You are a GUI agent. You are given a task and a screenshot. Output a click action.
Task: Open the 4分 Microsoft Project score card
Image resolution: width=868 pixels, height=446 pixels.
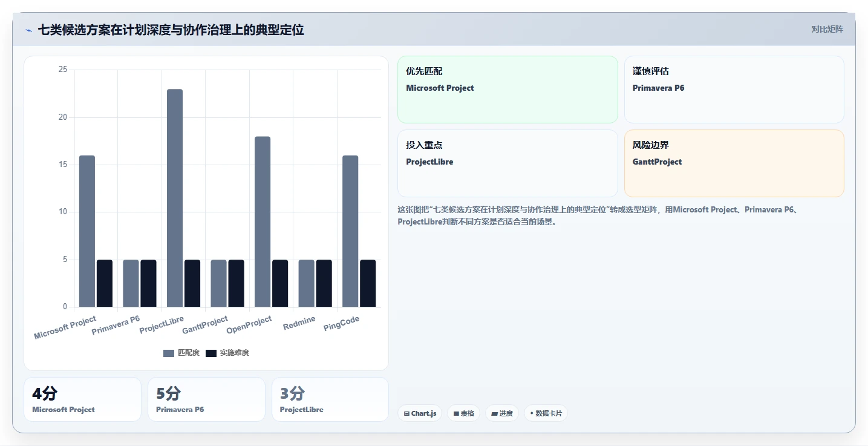82,399
